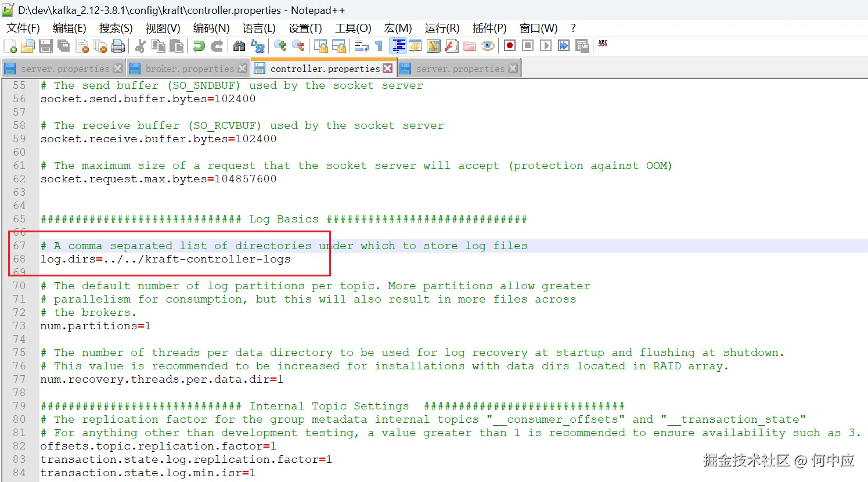Click the line 'num.partitions=1'
Screen dimensions: 868x482
click(96, 326)
